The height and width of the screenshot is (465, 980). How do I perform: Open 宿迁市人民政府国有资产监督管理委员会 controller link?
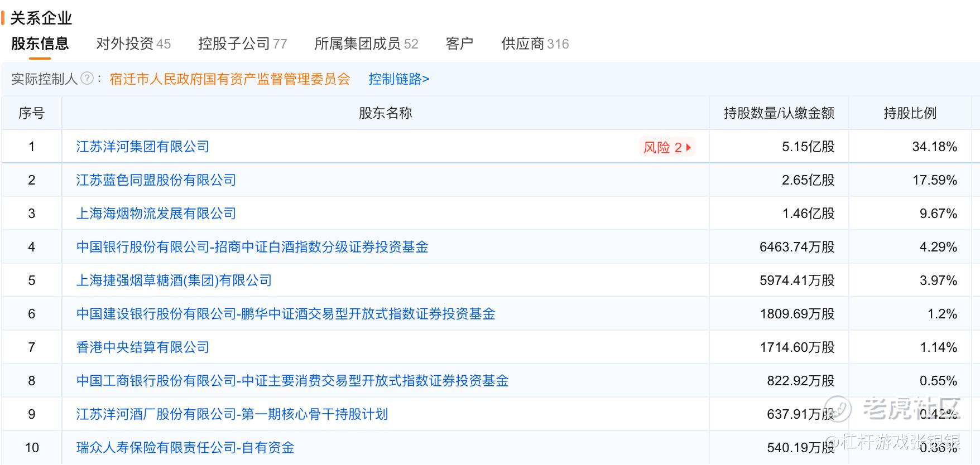pos(230,79)
